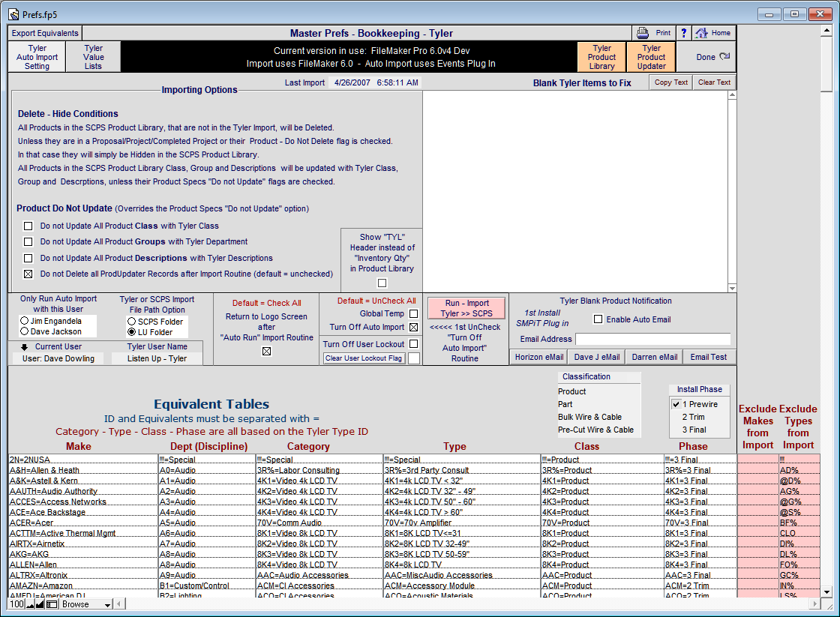840x617 pixels.
Task: Click the Prefs.fp5 window title icon
Action: click(14, 14)
